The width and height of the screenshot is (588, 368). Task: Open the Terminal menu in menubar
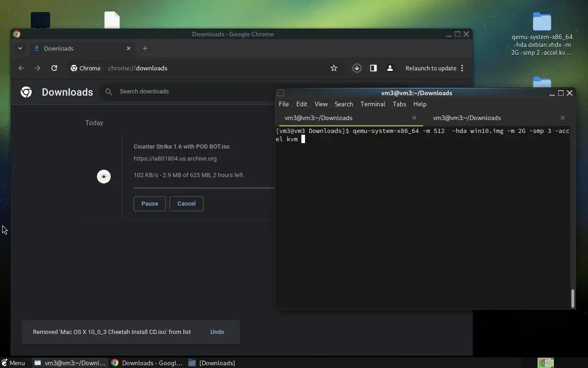(x=373, y=104)
